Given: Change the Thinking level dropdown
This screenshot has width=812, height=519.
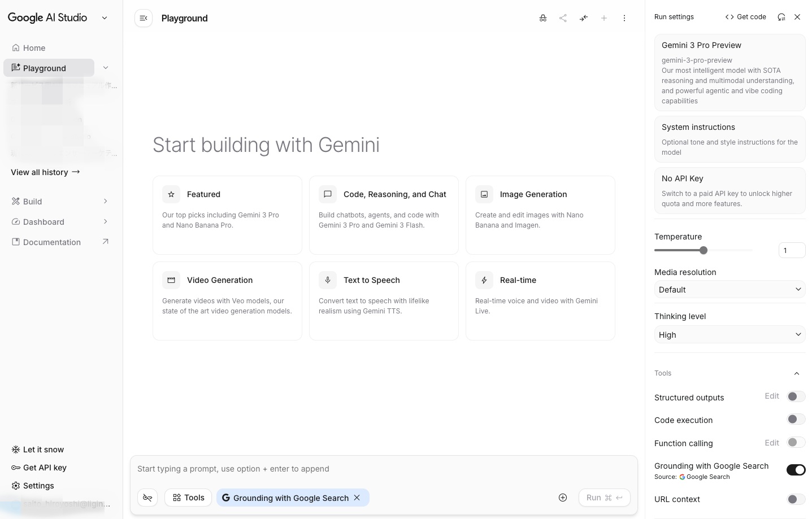Looking at the screenshot, I should click(730, 334).
